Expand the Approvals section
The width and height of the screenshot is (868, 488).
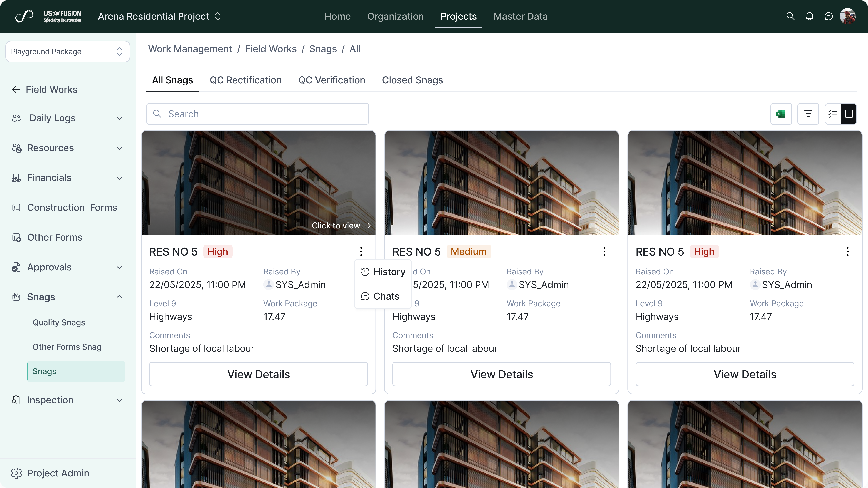pyautogui.click(x=119, y=267)
